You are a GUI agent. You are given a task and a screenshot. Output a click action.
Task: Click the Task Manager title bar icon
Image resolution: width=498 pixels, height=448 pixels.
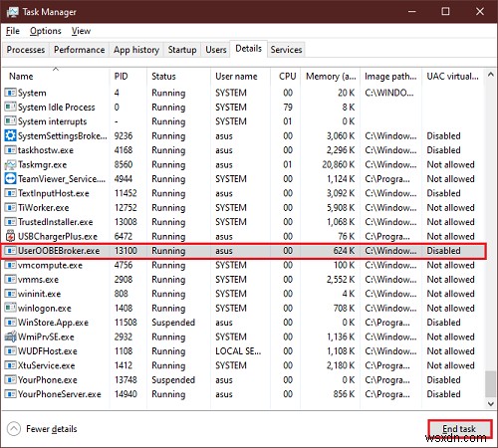click(x=12, y=12)
